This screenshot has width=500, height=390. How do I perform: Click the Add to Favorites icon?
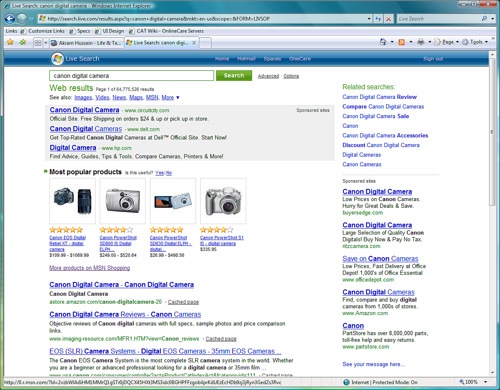pos(23,42)
